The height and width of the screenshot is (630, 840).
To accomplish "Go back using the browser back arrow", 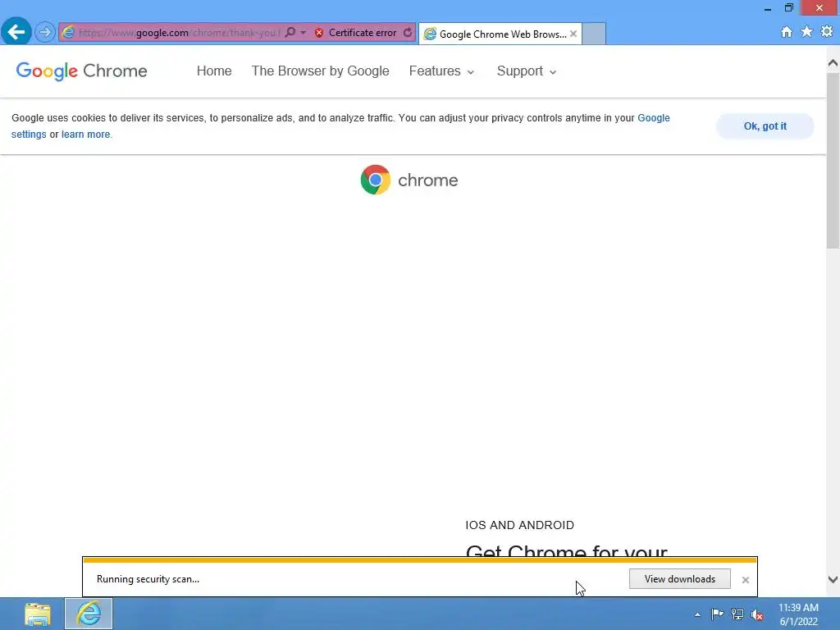I will point(16,32).
